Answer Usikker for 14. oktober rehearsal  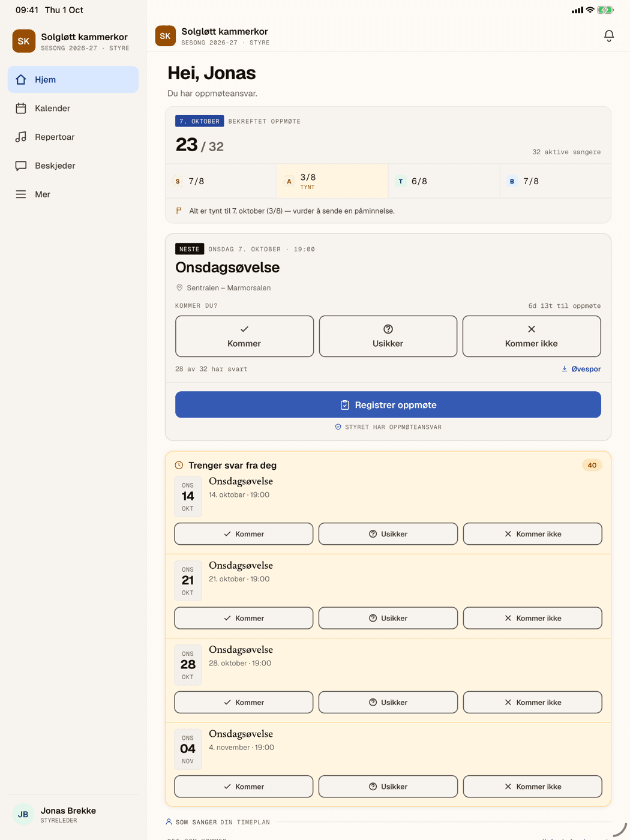coord(388,534)
